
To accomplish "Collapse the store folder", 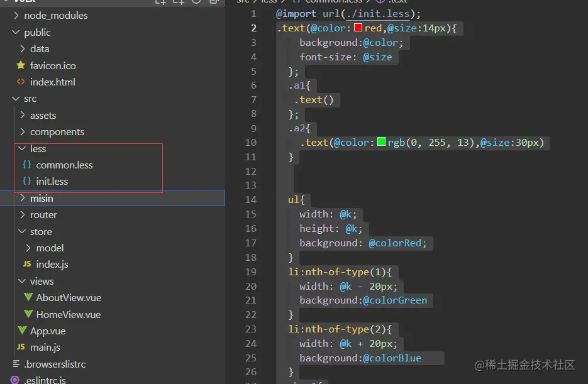I will 22,231.
